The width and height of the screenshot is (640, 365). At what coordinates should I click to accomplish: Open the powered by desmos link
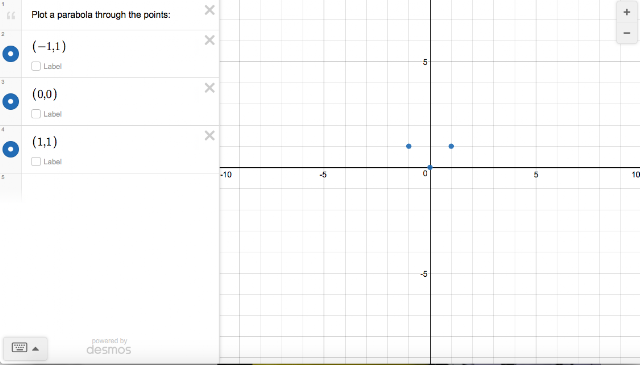pos(109,346)
